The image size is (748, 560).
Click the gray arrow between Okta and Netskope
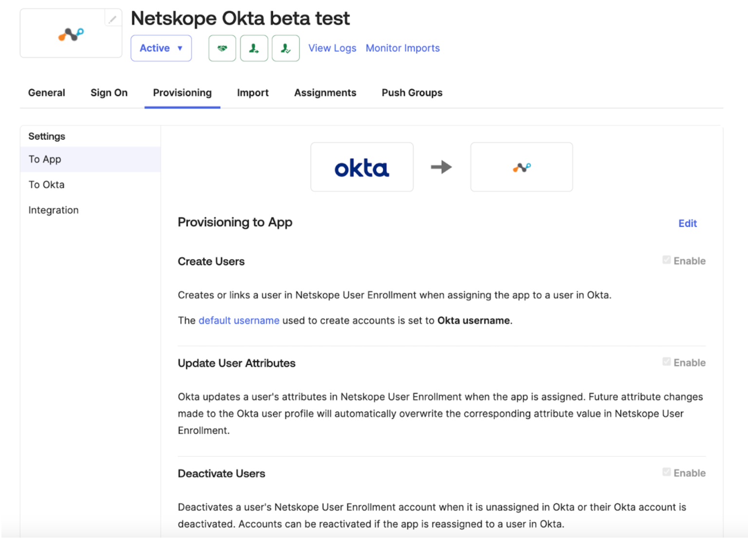click(x=441, y=167)
